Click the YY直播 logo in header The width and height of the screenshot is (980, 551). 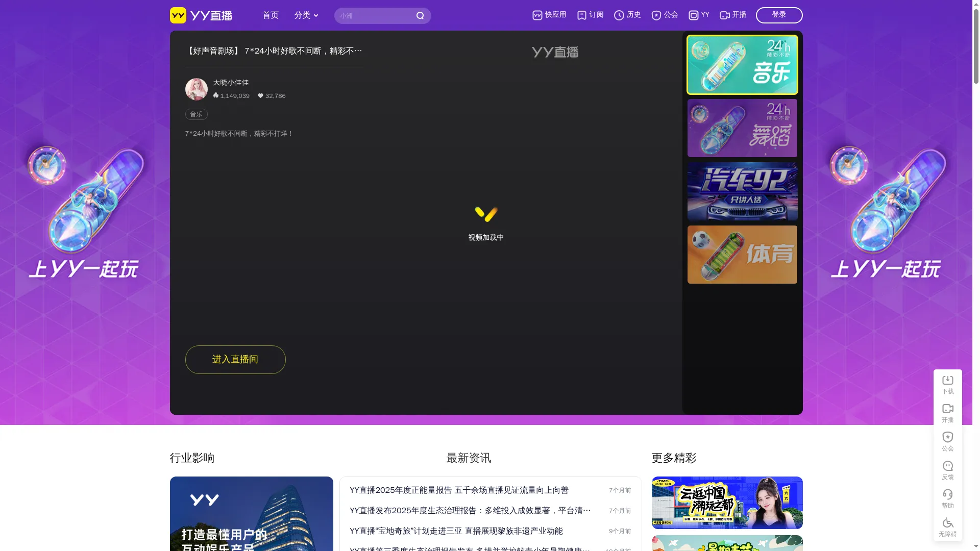[201, 15]
